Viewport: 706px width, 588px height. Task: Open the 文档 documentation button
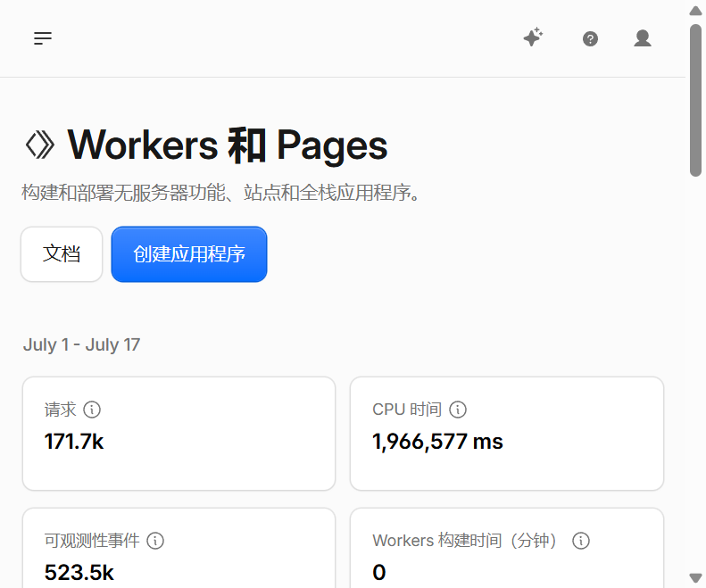(62, 254)
